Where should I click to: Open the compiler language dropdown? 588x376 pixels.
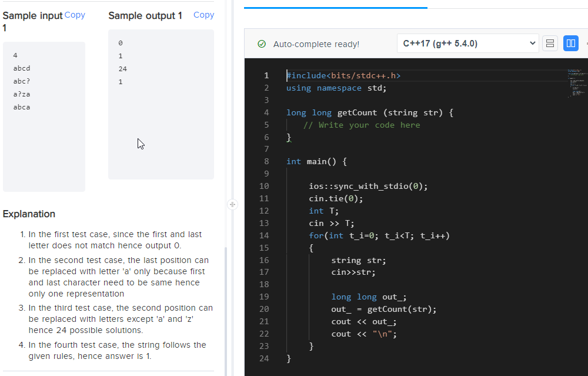(467, 43)
